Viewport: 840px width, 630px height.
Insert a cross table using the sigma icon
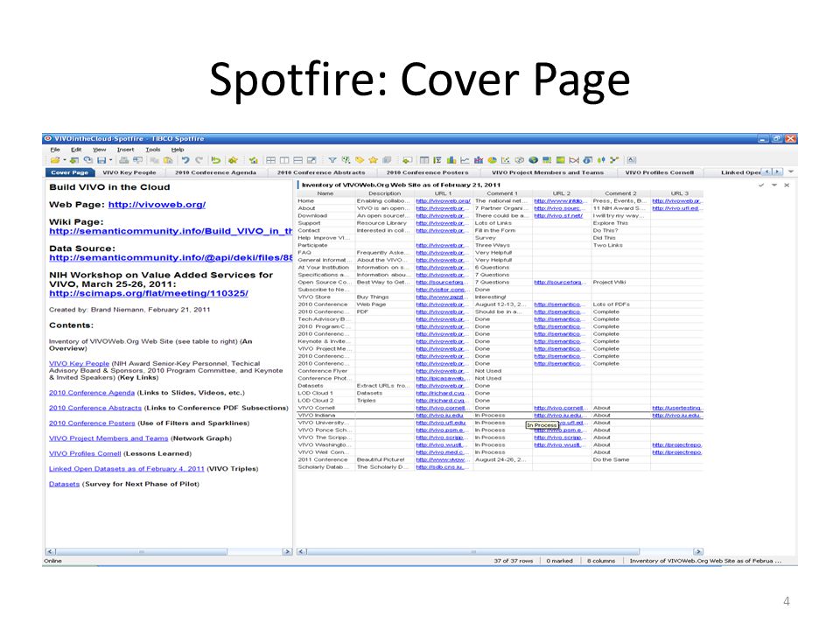click(437, 160)
